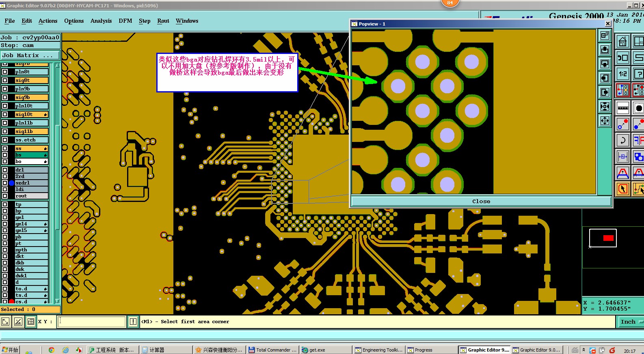The image size is (644, 354).
Task: Click the Popview pan-down icon
Action: pyautogui.click(x=605, y=64)
